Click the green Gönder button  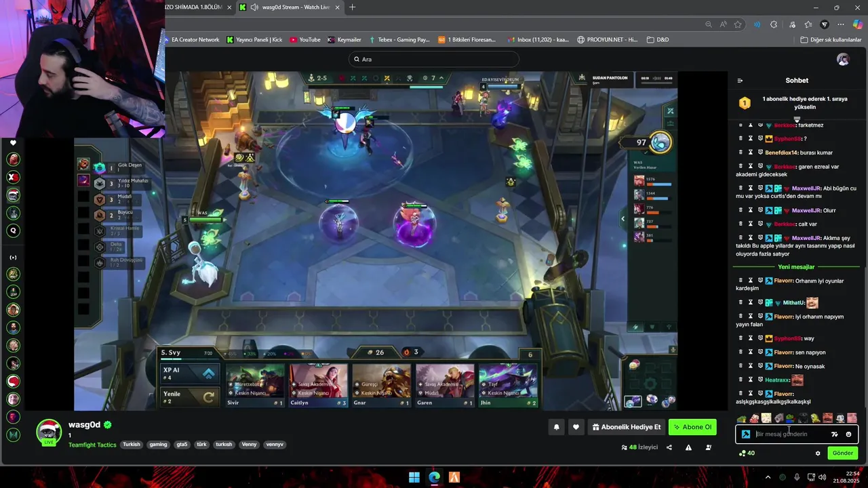tap(842, 453)
